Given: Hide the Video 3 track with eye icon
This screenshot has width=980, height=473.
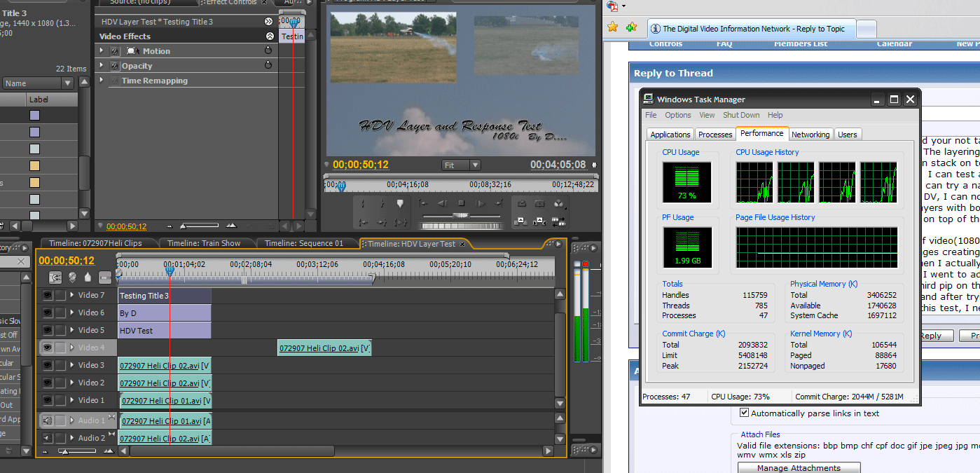Looking at the screenshot, I should 47,365.
